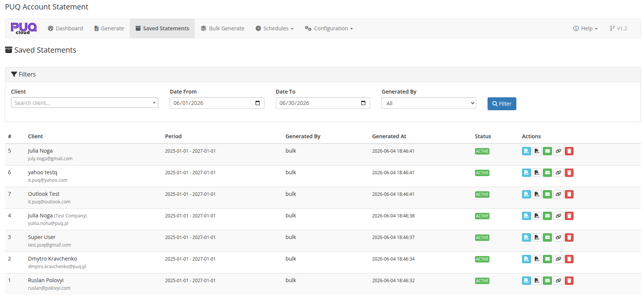
Task: Expand the Help menu
Action: tap(585, 28)
